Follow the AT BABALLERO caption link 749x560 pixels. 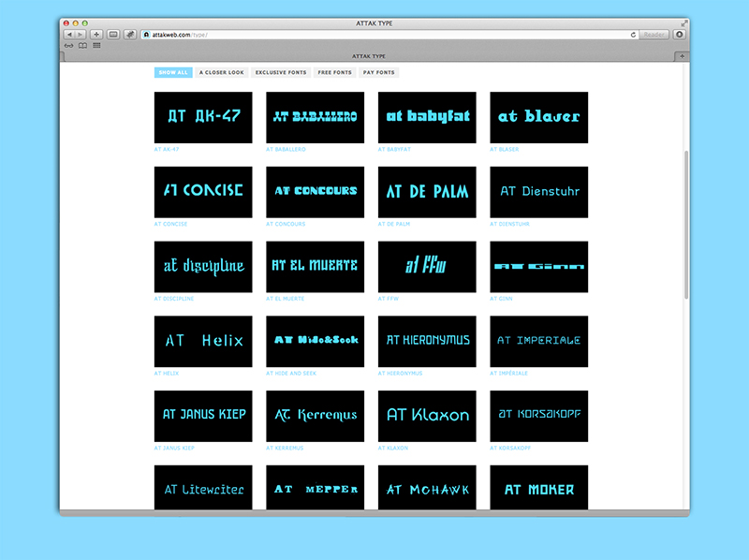(x=286, y=150)
